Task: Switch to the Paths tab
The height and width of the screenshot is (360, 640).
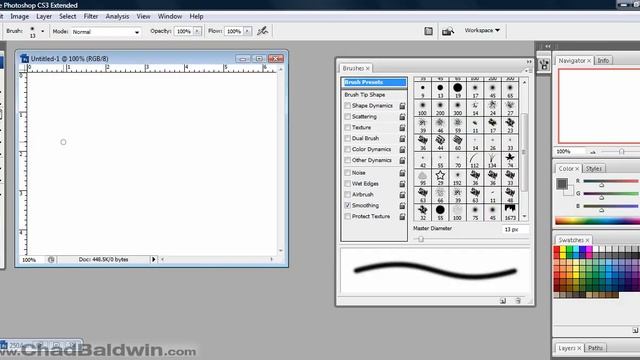Action: (x=595, y=348)
